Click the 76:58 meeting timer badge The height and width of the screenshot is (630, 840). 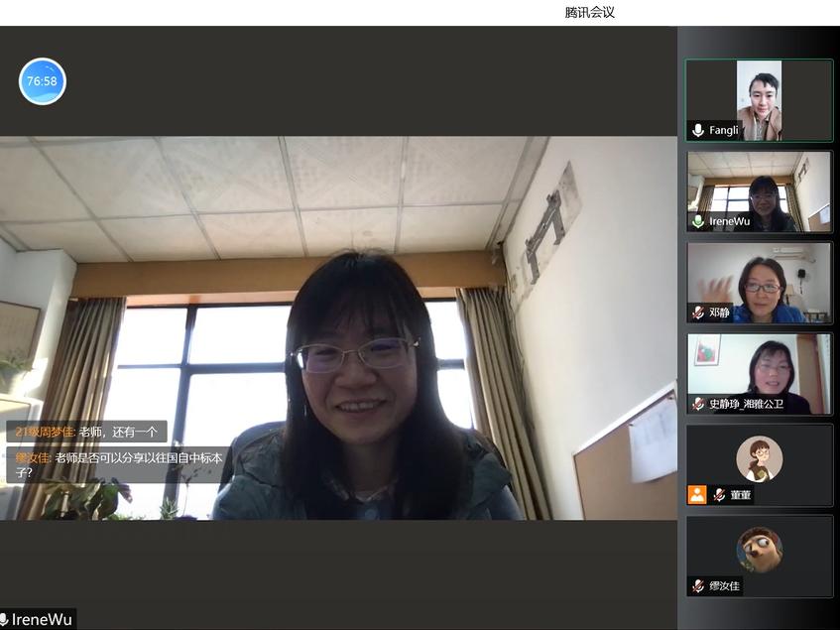pyautogui.click(x=43, y=81)
